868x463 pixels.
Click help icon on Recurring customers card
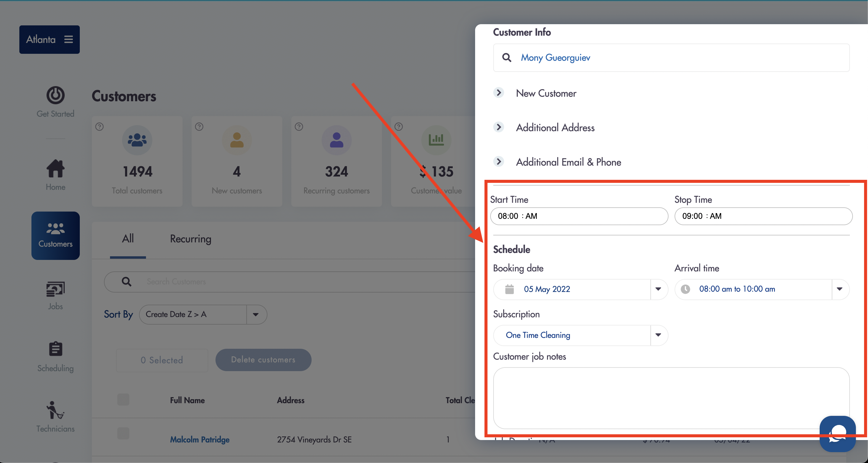click(299, 127)
